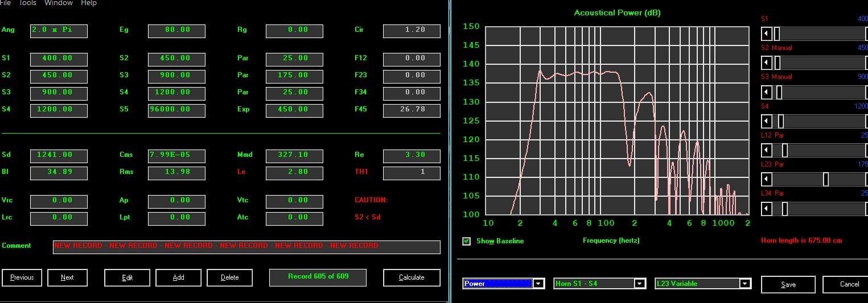The image size is (868, 303).
Task: Click the S4 slider left arrow
Action: [x=767, y=121]
